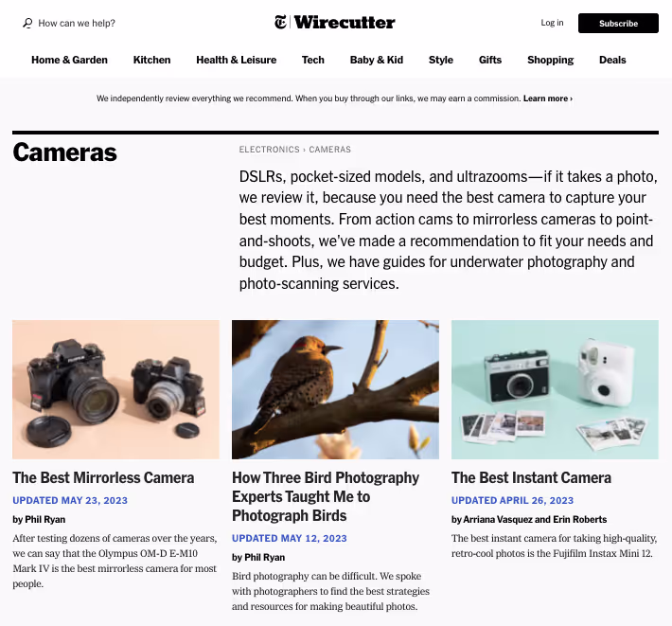Select the Kitchen menu item
Screen dimensions: 672x626
click(151, 60)
